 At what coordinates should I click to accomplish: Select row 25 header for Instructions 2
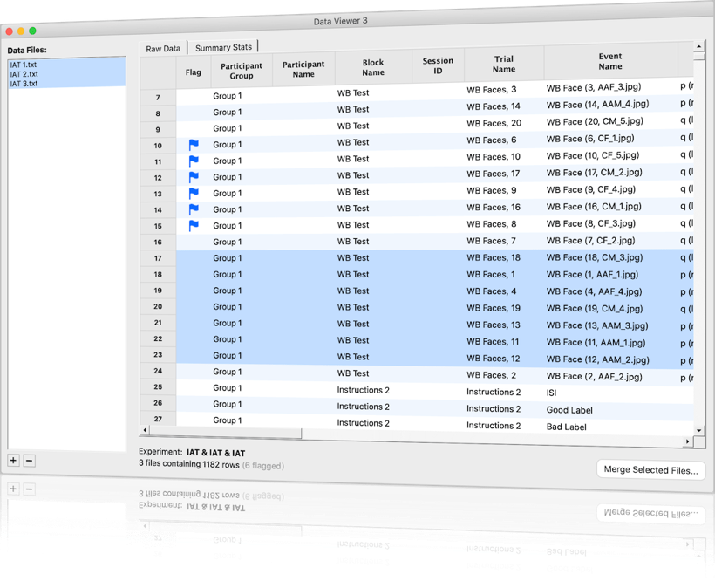(x=158, y=387)
